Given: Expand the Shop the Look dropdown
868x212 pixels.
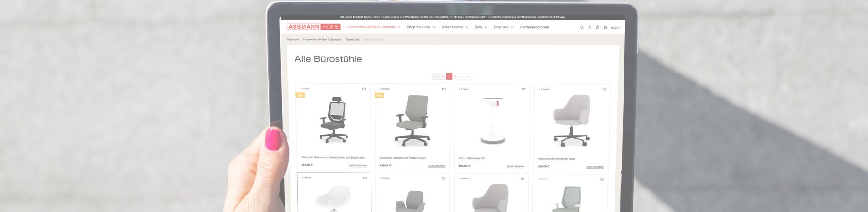Looking at the screenshot, I should tap(421, 27).
